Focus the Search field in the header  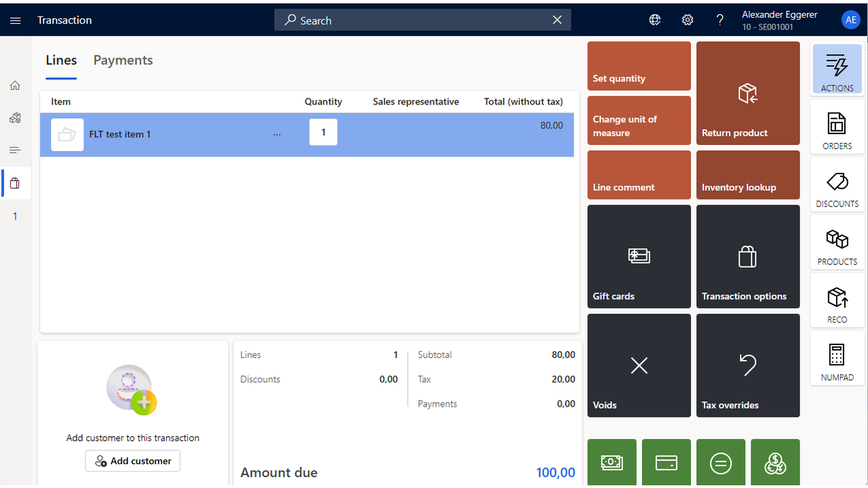[422, 20]
